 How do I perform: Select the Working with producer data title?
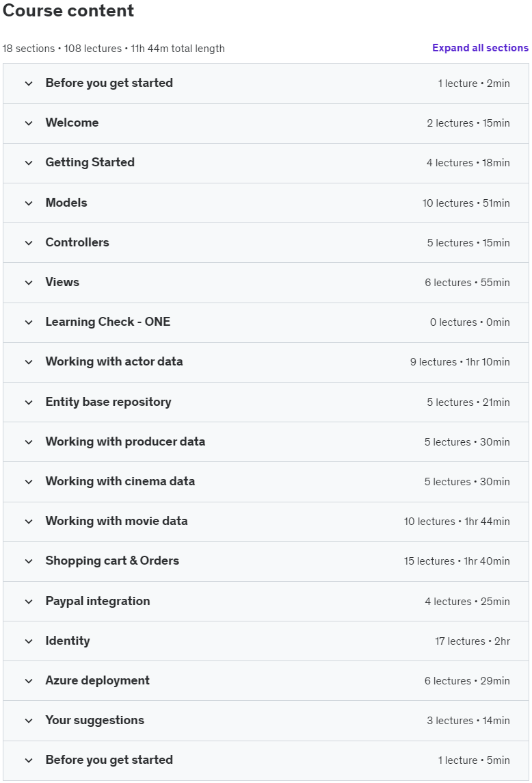click(x=125, y=441)
